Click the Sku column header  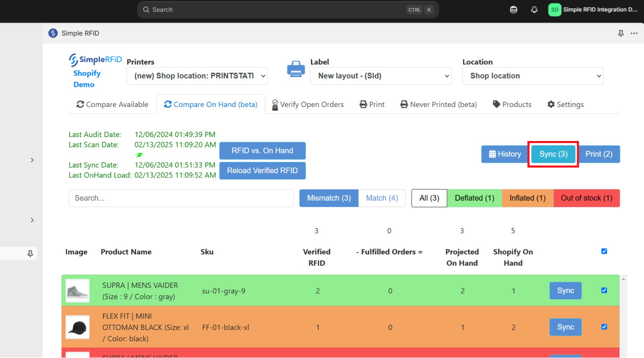pyautogui.click(x=207, y=252)
